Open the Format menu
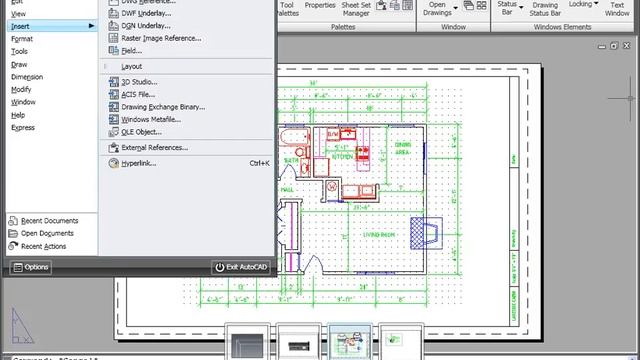Screen dimensions: 640x360 point(22,39)
